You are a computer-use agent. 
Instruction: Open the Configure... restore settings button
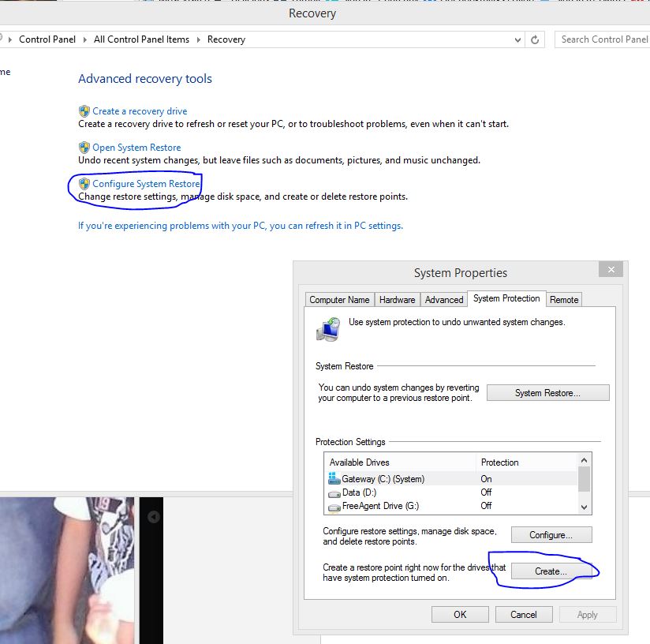[x=551, y=535]
